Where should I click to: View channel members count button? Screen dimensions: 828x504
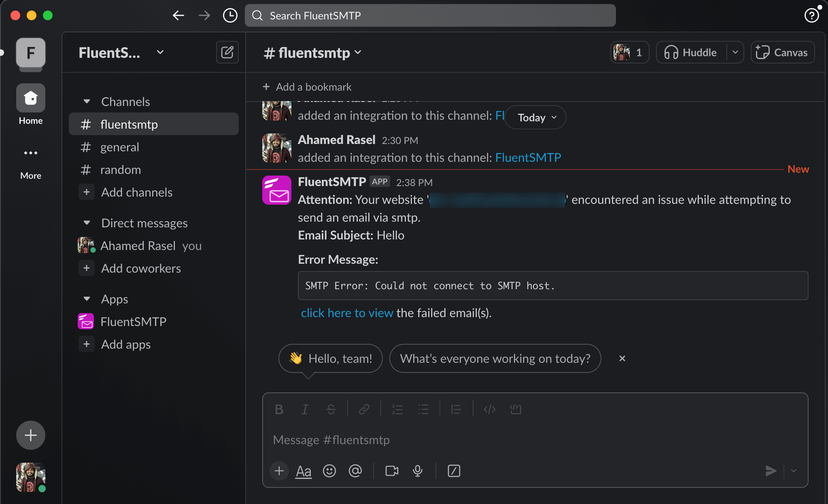coord(629,52)
